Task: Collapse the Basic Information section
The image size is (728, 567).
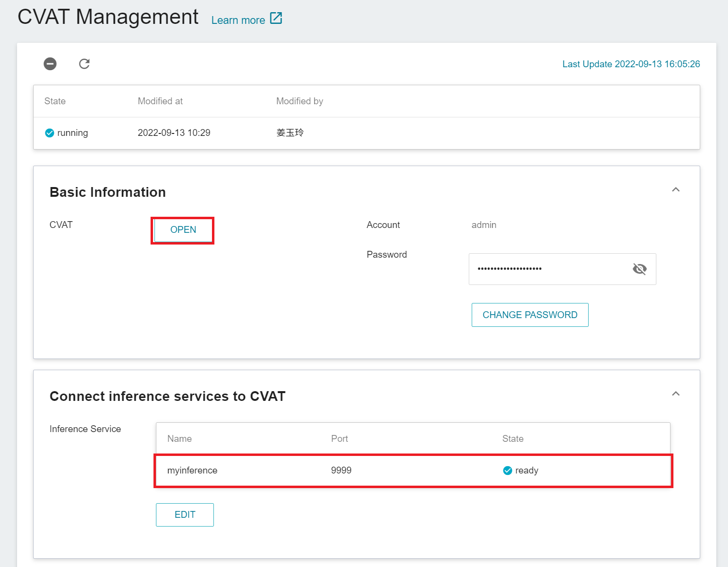Action: 676,189
